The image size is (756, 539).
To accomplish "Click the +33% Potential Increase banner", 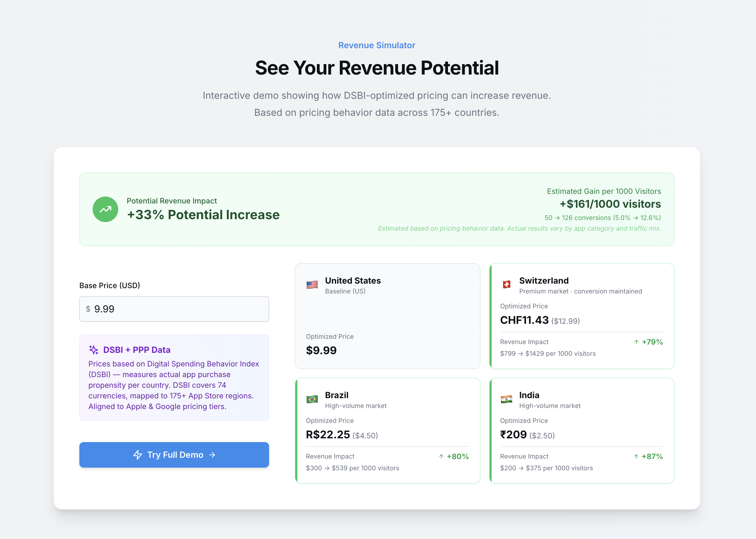I will [x=203, y=215].
